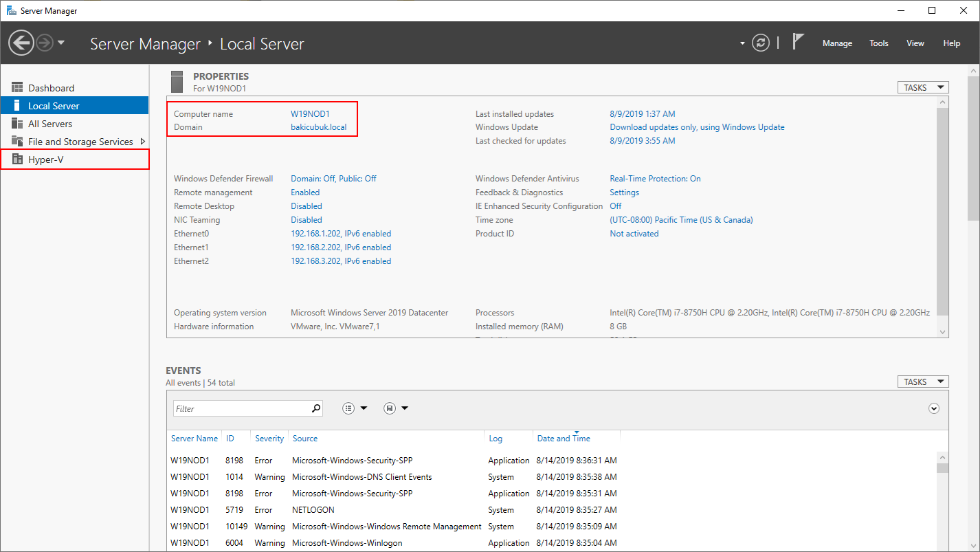
Task: Open the Events TASKS dropdown
Action: [x=923, y=382]
